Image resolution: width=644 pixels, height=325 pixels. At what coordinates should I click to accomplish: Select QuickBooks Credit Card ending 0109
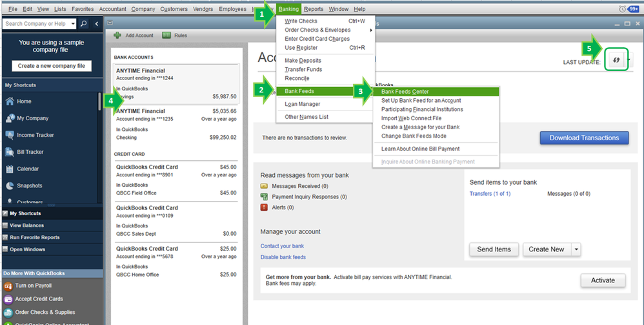point(176,221)
